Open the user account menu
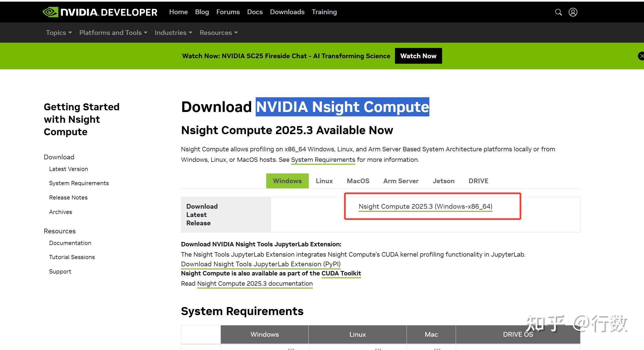Viewport: 644px width, 350px height. [573, 12]
